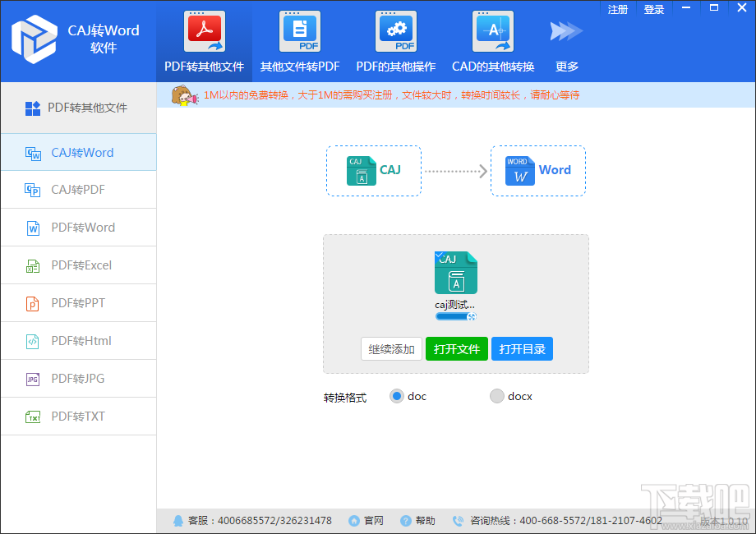The width and height of the screenshot is (756, 534).
Task: Open the 官网 link
Action: pos(374,521)
